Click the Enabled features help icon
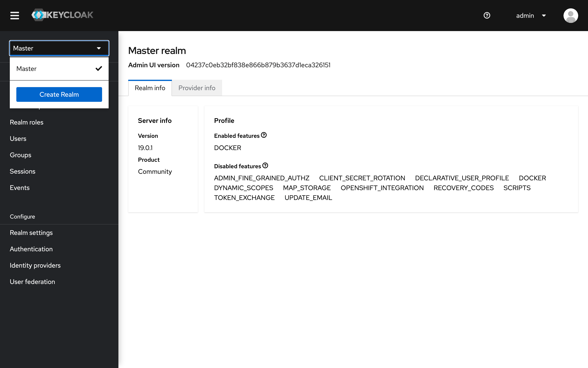The width and height of the screenshot is (588, 368). point(264,135)
